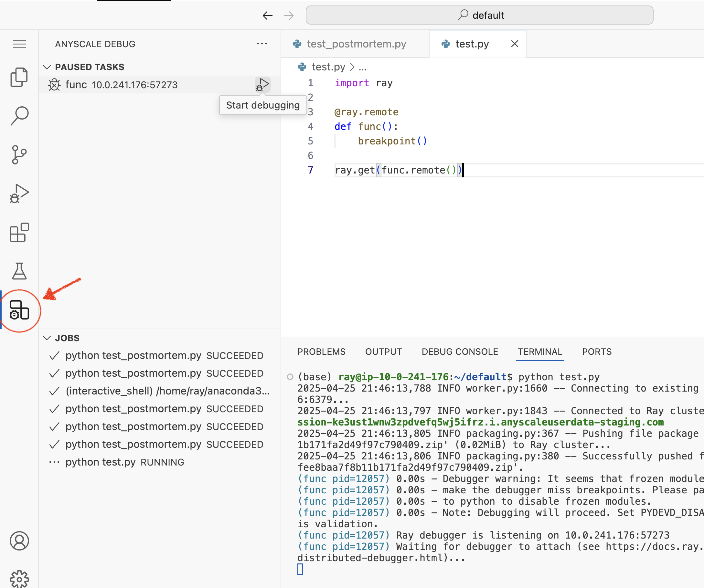Open the PROBLEMS panel tab
The image size is (704, 588).
321,352
